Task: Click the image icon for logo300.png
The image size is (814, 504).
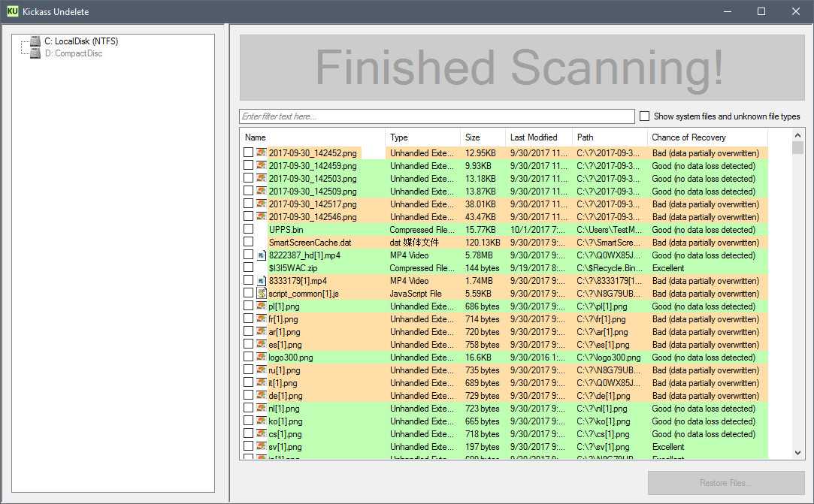Action: [262, 358]
